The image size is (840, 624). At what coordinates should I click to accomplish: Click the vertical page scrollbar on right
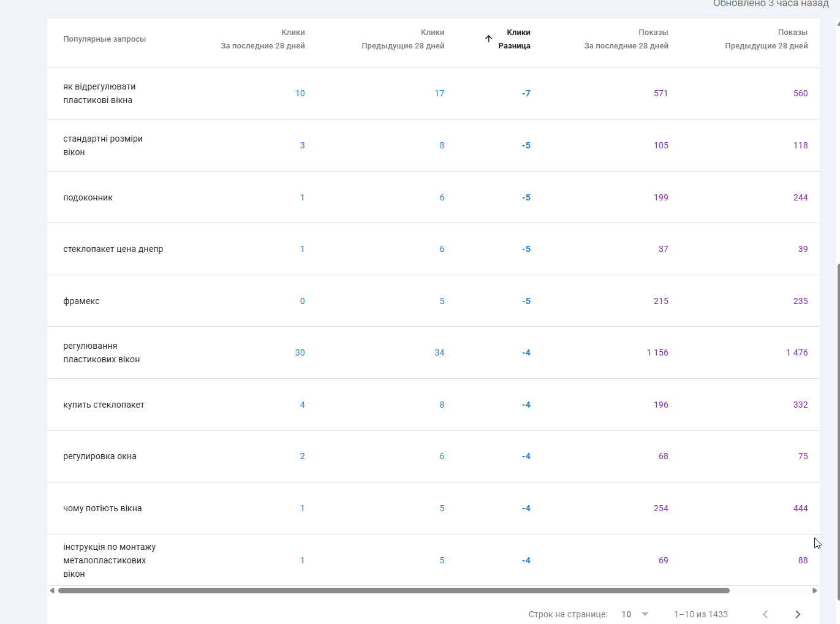click(838, 368)
